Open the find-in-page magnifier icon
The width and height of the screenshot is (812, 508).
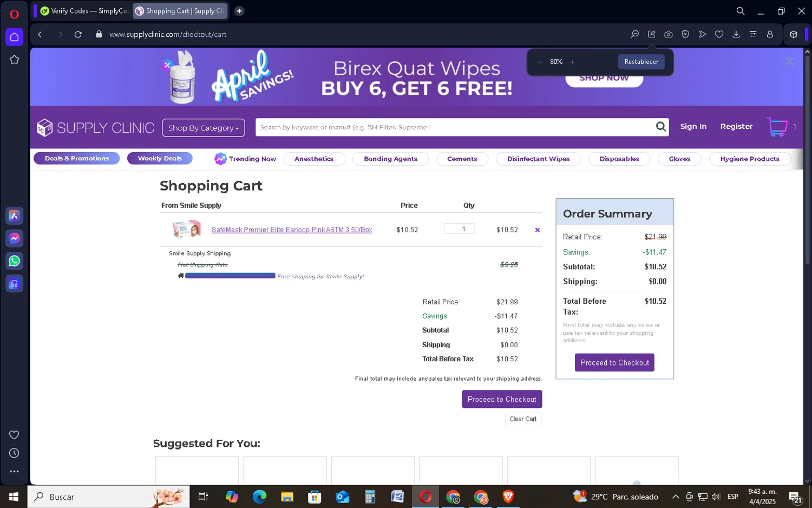click(x=634, y=34)
